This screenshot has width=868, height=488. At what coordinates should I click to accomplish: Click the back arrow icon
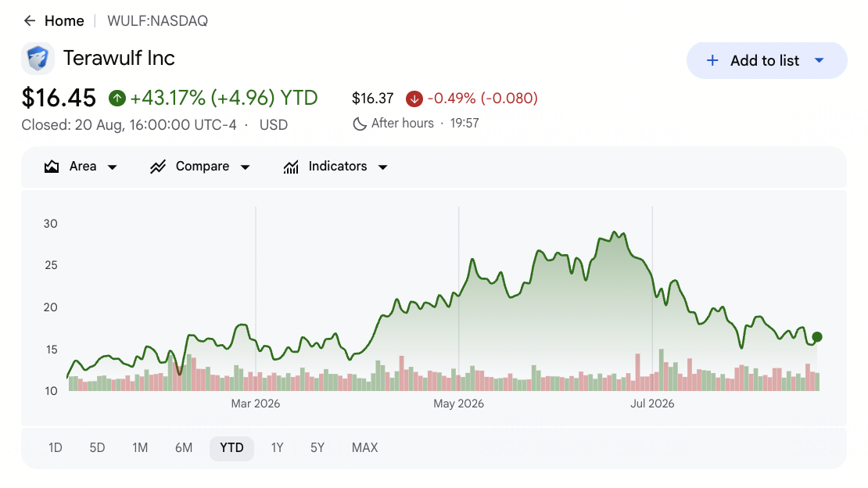pos(30,21)
